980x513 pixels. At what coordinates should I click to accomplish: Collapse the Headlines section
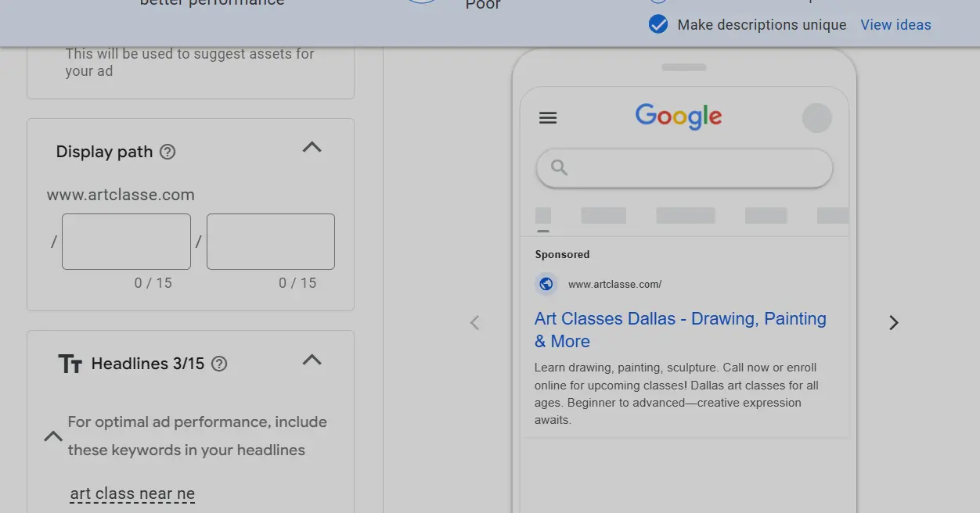312,360
